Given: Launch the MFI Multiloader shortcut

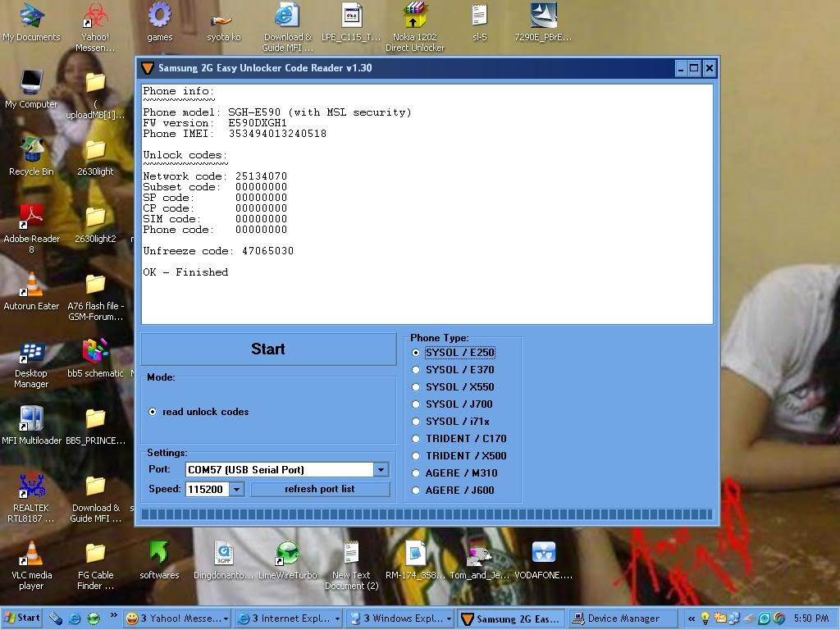Looking at the screenshot, I should pyautogui.click(x=31, y=426).
